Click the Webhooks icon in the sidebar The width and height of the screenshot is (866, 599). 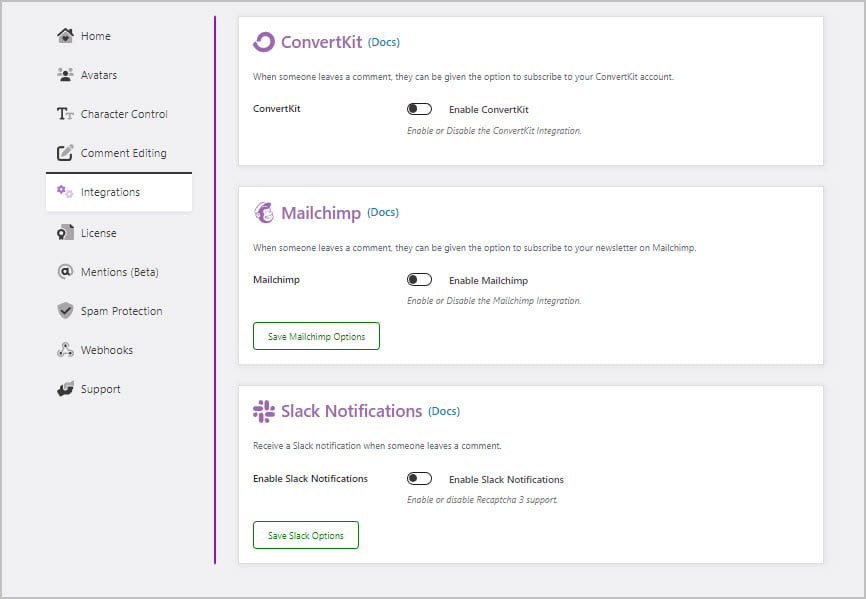coord(66,349)
